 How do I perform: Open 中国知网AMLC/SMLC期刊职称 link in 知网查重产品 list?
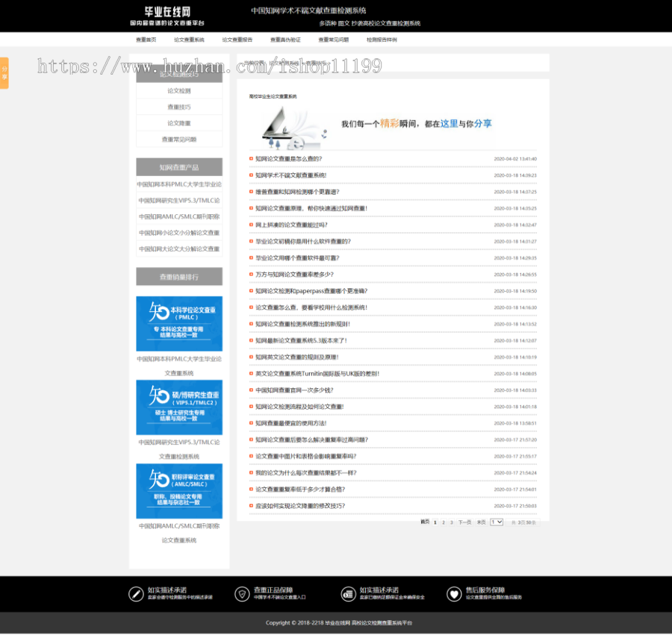click(x=179, y=216)
